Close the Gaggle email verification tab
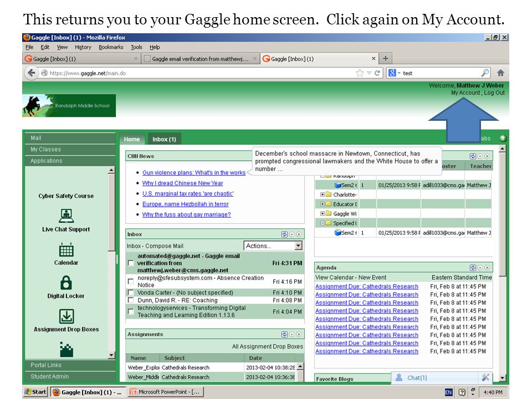The height and width of the screenshot is (399, 532). coord(254,59)
